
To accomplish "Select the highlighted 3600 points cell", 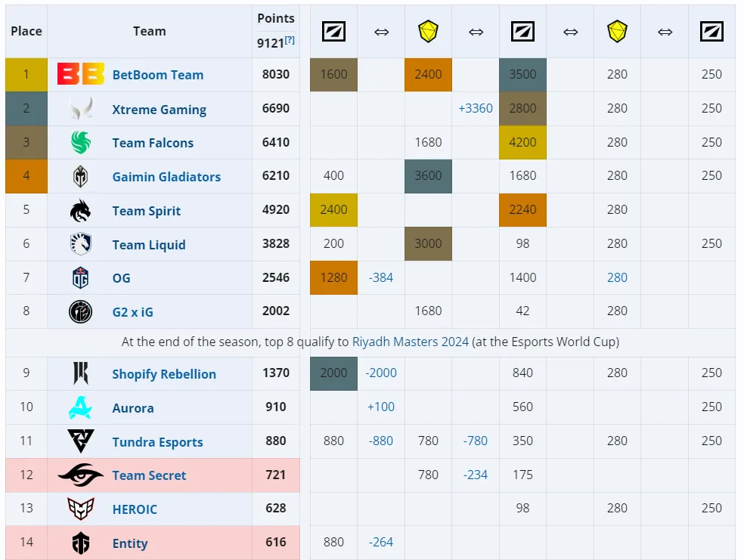I will [428, 176].
